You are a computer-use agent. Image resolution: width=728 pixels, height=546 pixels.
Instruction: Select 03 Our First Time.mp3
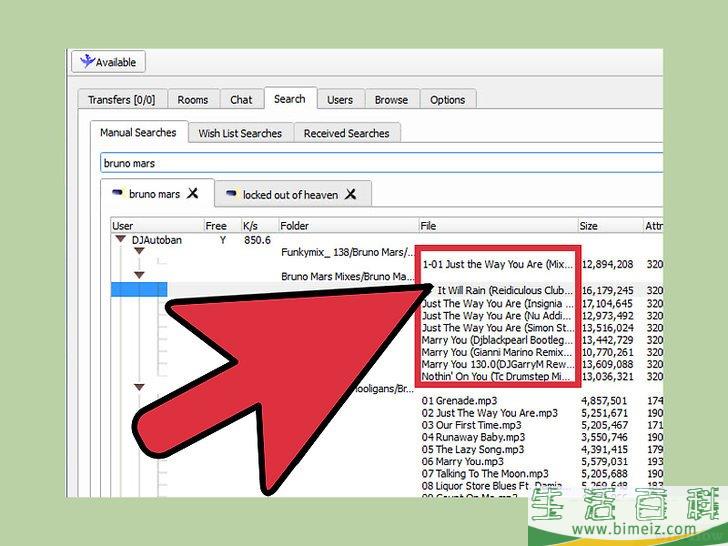472,425
